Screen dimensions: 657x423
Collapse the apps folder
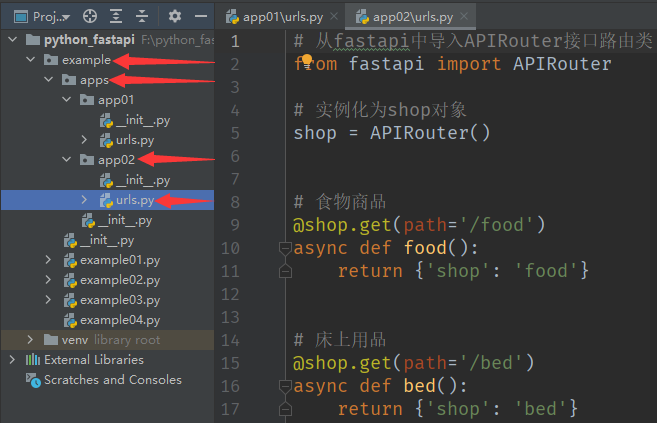click(49, 80)
